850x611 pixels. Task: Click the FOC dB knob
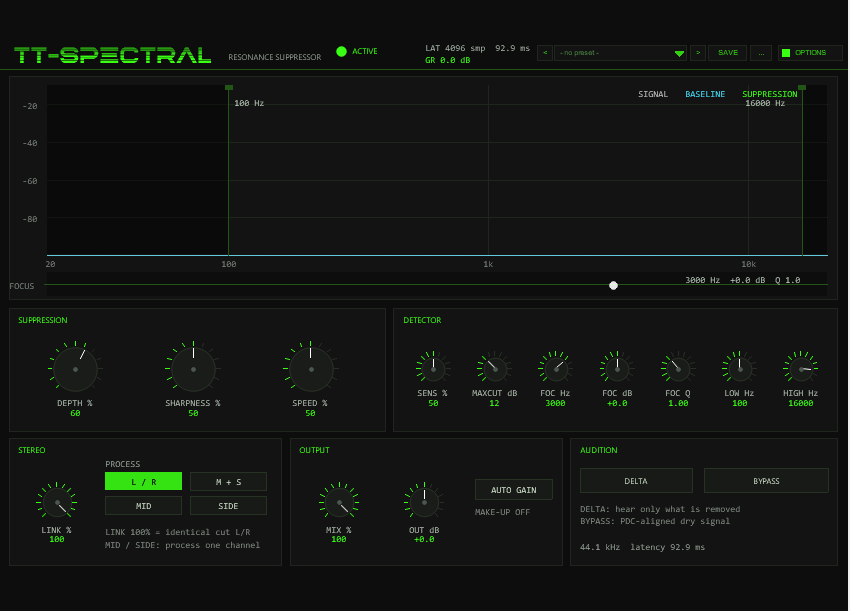coord(617,369)
